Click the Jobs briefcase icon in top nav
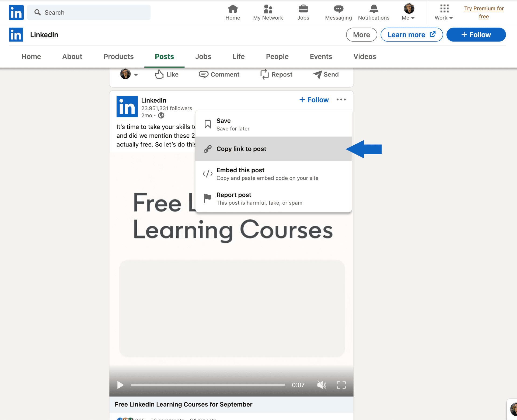This screenshot has width=517, height=420. pyautogui.click(x=303, y=9)
